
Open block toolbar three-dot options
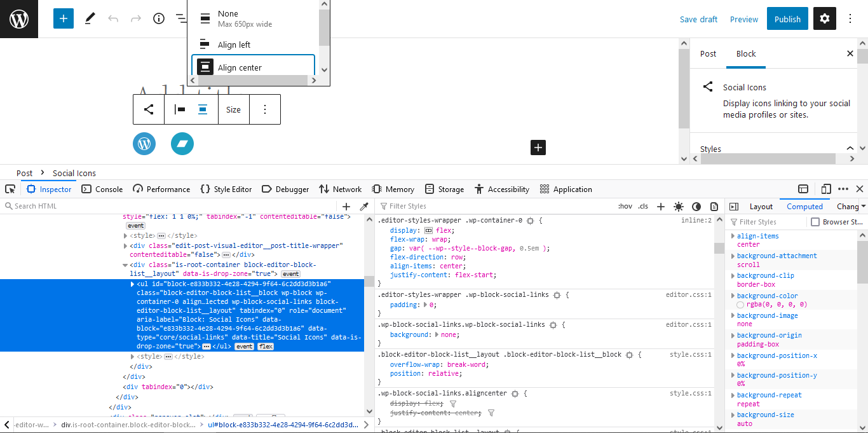pyautogui.click(x=265, y=109)
